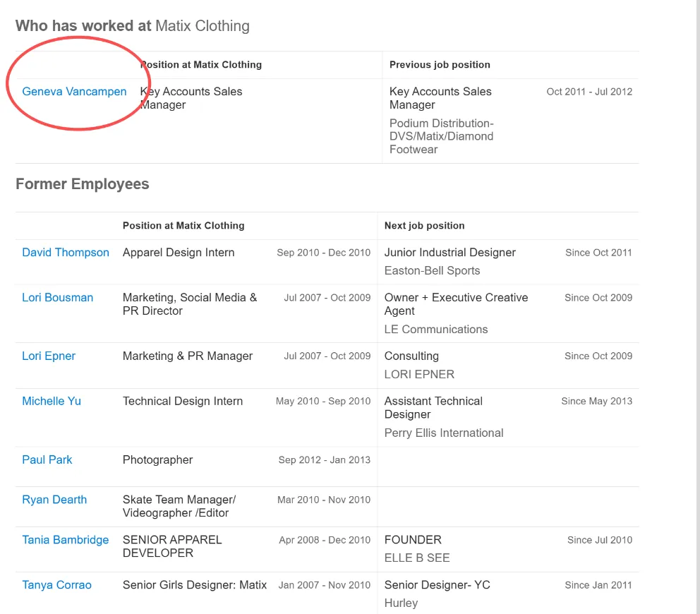Click 'Consulting' next job text
This screenshot has height=614, width=700.
coord(411,356)
